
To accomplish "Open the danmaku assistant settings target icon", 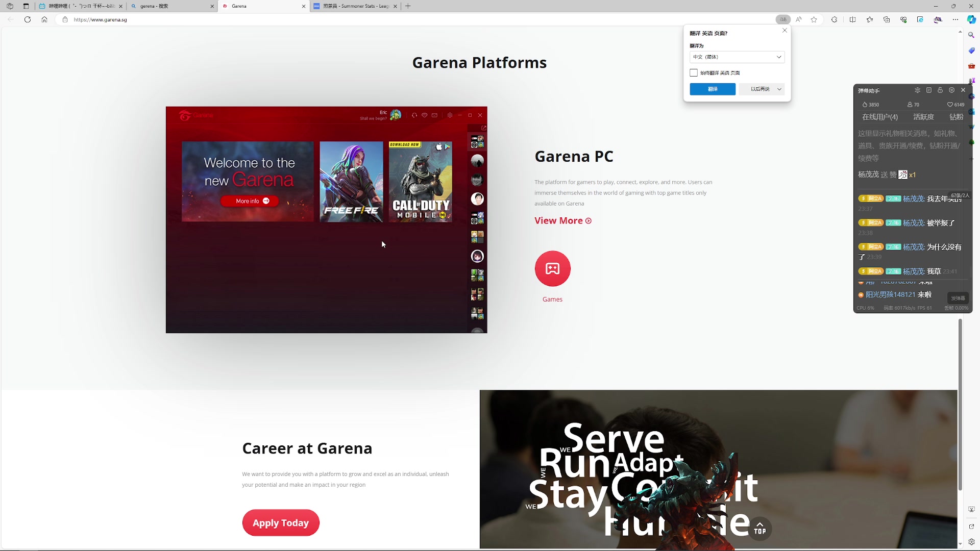I will [951, 90].
